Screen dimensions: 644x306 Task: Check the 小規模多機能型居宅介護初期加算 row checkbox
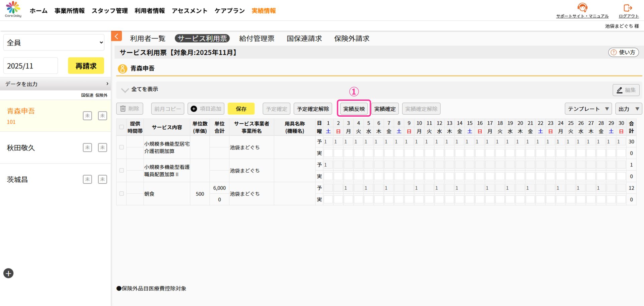tap(121, 147)
